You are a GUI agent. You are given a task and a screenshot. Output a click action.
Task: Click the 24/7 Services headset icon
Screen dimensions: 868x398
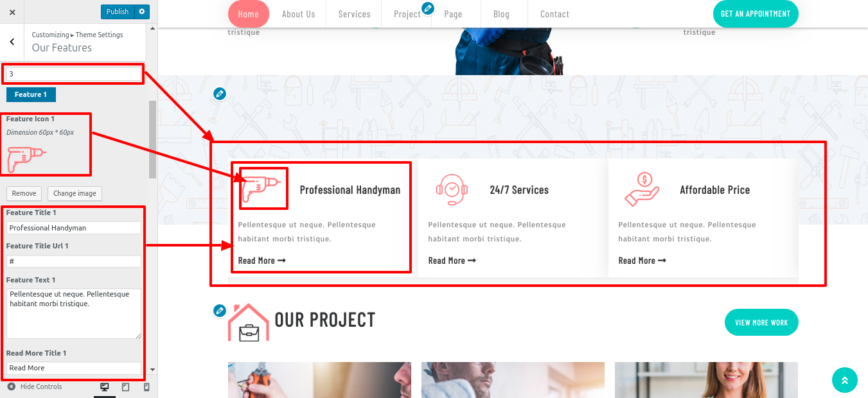(452, 189)
